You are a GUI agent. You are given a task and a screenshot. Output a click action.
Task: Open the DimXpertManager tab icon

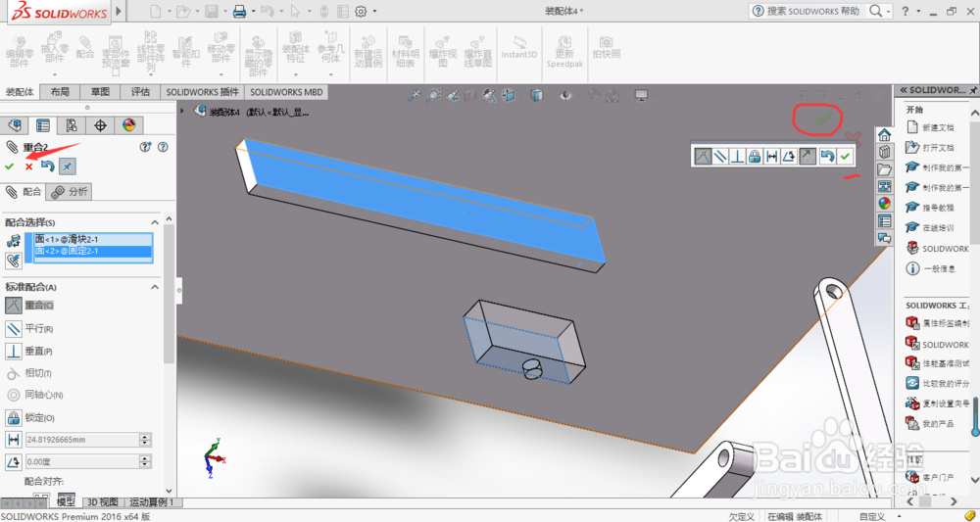click(100, 125)
